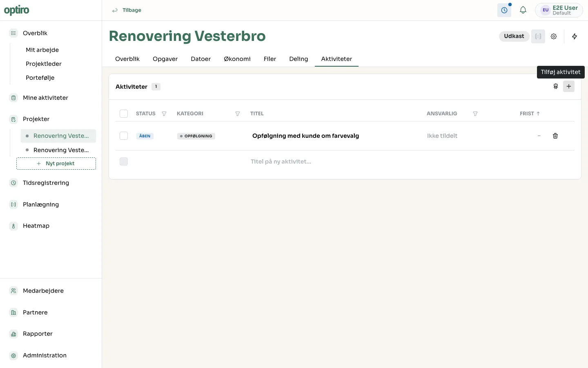Viewport: 588px width, 368px height.
Task: Switch to the Økonomi tab
Action: coord(237,59)
